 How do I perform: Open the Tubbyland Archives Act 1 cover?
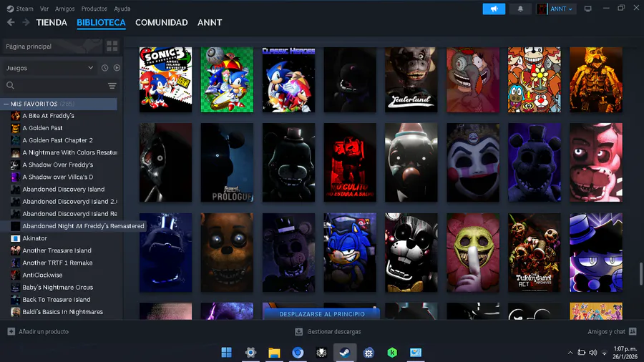[534, 253]
